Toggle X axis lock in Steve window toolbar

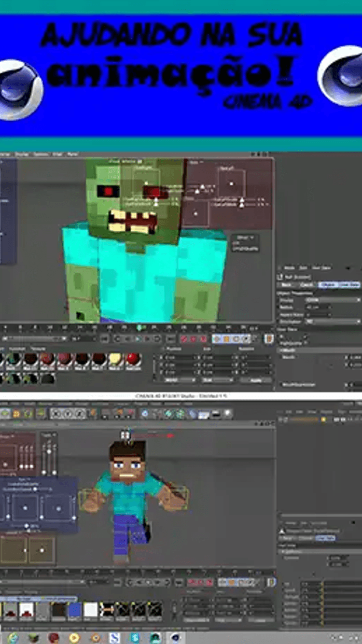(56, 414)
